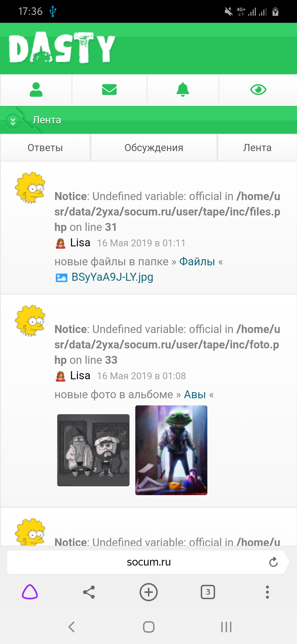
Task: Tap the socum.ru address bar
Action: tap(148, 562)
